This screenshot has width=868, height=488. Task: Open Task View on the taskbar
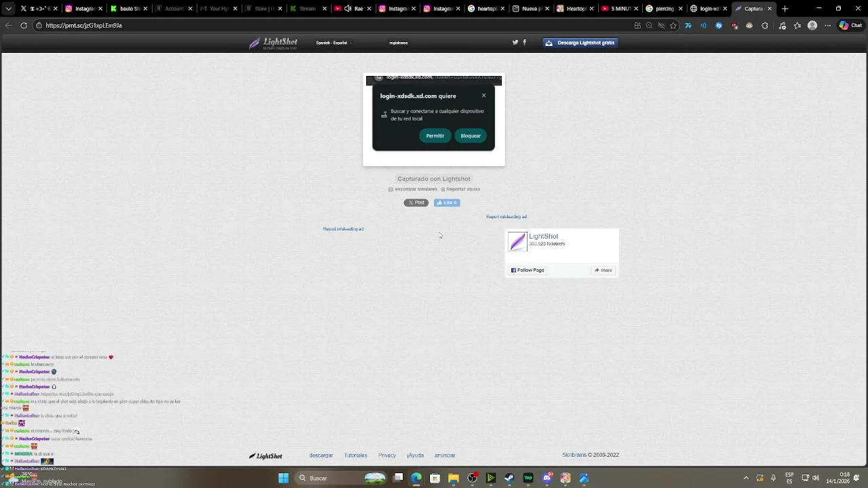click(x=398, y=478)
